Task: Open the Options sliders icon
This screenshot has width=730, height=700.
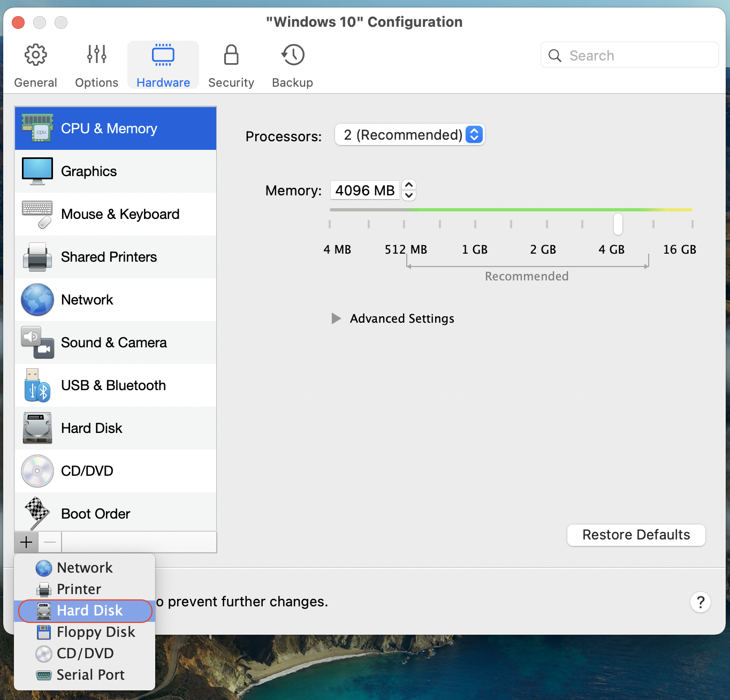Action: point(97,55)
